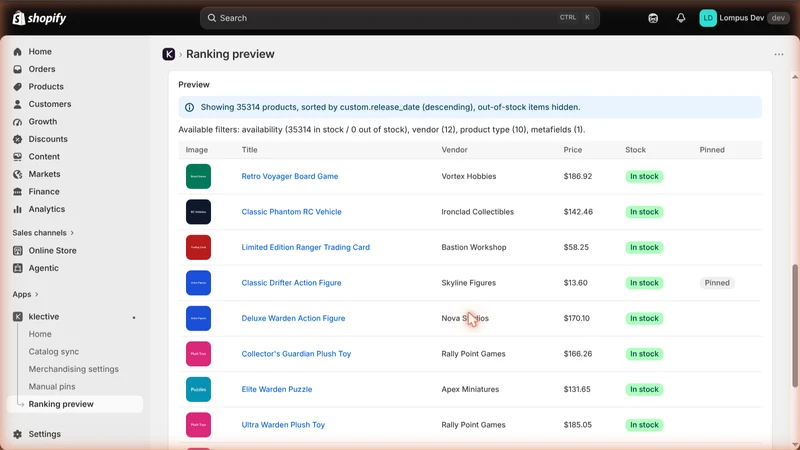This screenshot has width=800, height=450.
Task: Click the Products tag icon
Action: click(17, 87)
